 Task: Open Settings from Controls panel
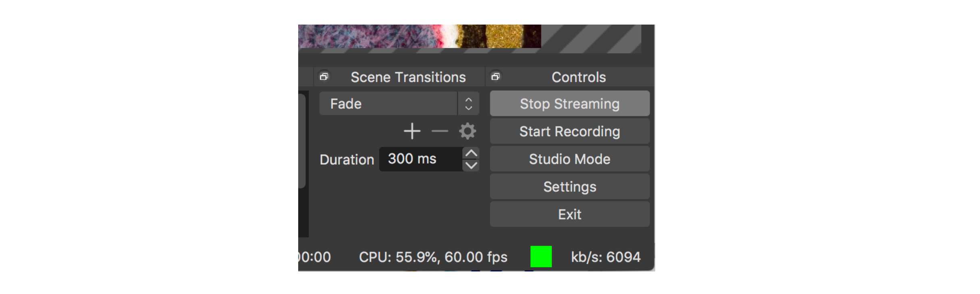[x=569, y=187]
